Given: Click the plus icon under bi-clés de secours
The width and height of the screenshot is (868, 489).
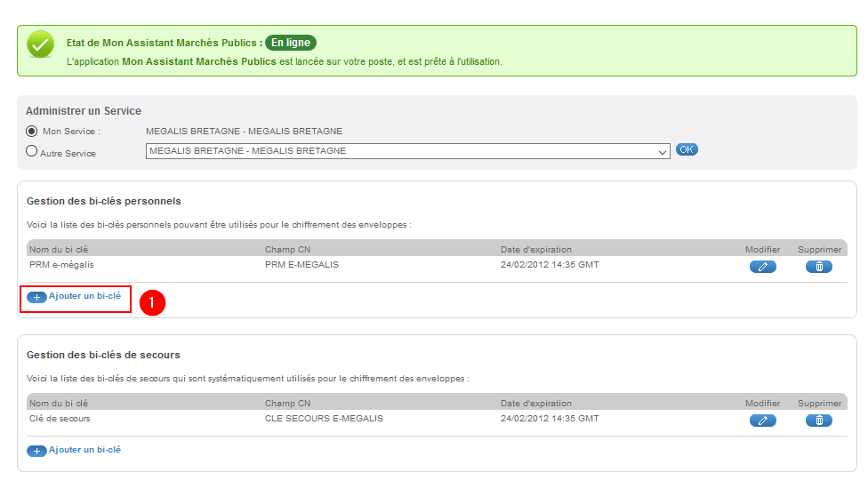Looking at the screenshot, I should tap(36, 452).
